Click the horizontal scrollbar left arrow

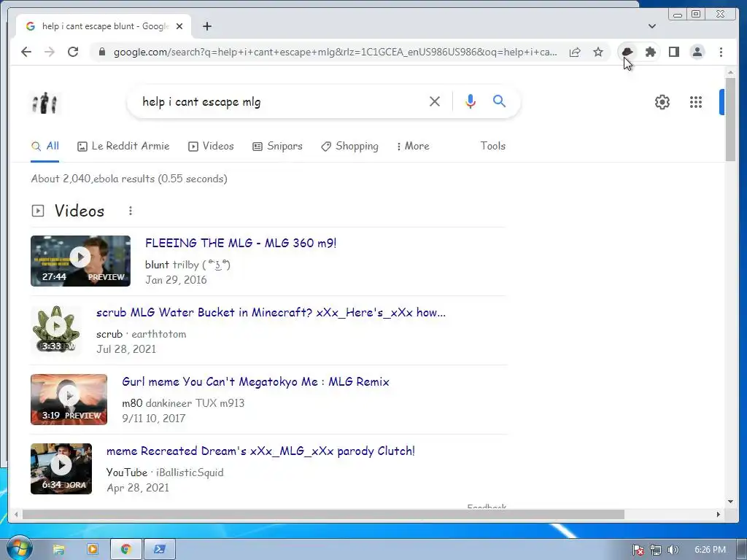coord(16,514)
